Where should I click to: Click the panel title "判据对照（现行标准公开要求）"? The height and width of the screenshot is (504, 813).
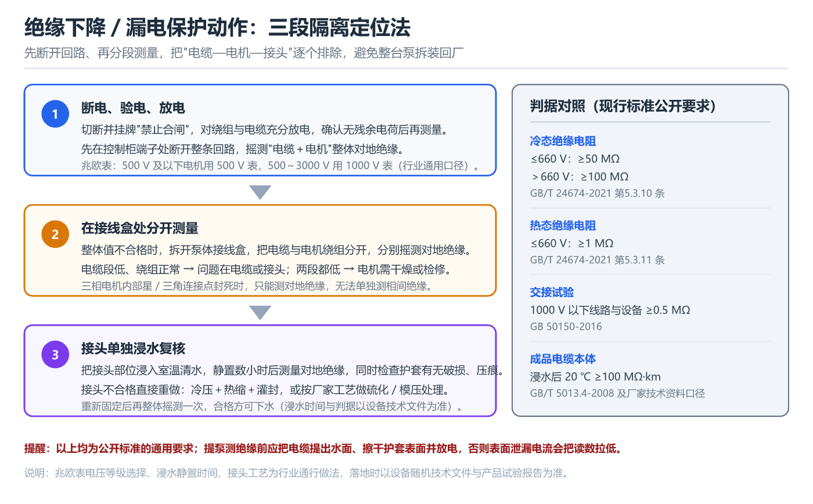point(623,106)
